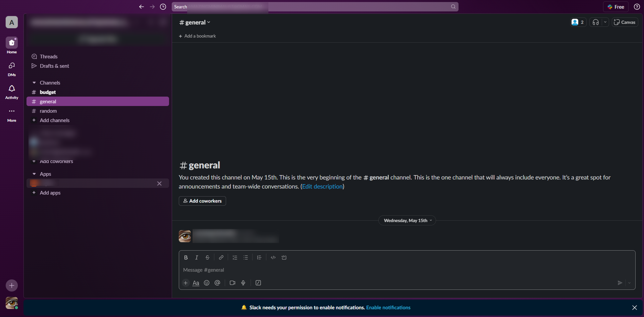Toggle bold formatting in the message composer
The image size is (644, 317).
point(186,258)
